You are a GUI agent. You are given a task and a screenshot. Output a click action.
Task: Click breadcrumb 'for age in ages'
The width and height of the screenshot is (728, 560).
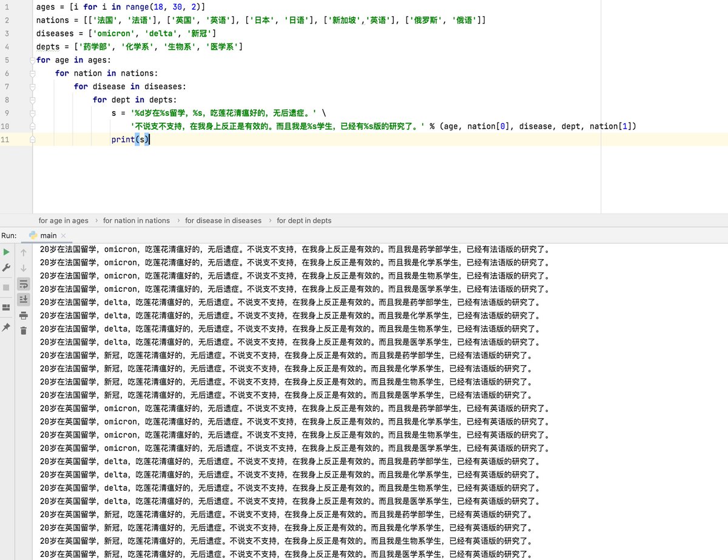pos(63,220)
